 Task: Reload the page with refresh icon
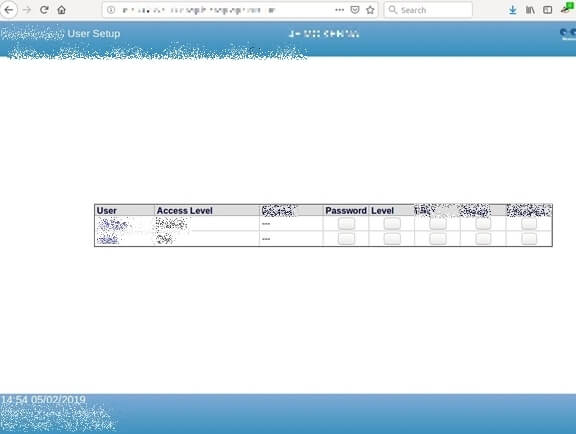[44, 10]
